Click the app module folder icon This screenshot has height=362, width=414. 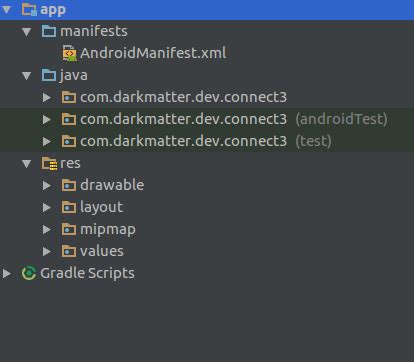pyautogui.click(x=29, y=9)
